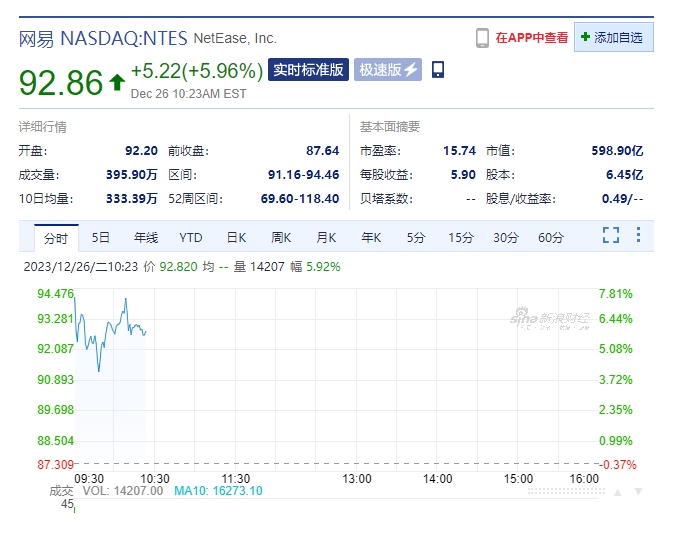Click the VOL: 14207.00 label
The image size is (682, 535).
coord(123,491)
